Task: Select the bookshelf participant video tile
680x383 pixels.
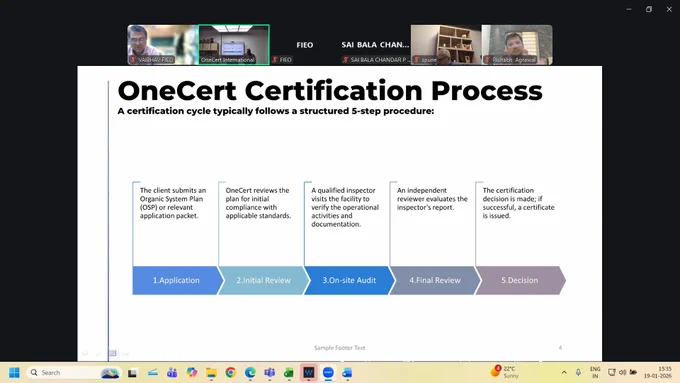Action: (446, 45)
